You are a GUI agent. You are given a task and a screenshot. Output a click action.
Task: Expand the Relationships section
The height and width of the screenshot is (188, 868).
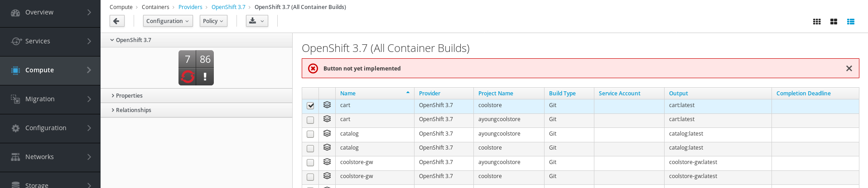coord(196,110)
